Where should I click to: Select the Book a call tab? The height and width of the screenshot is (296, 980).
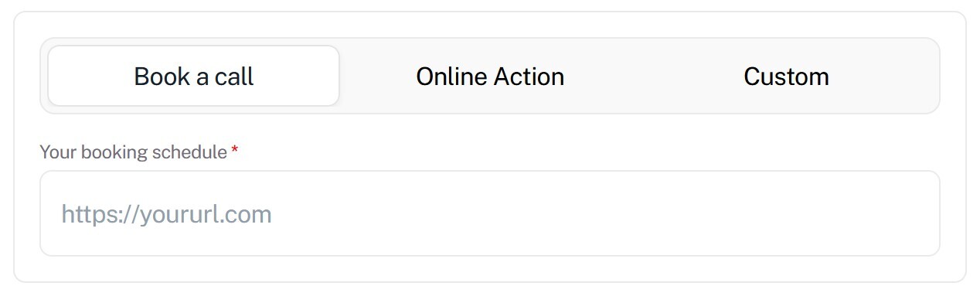(193, 76)
